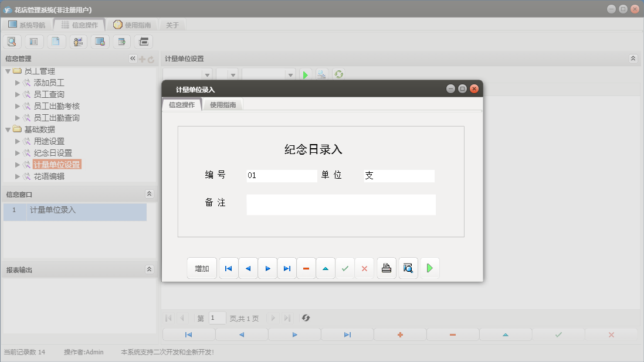Viewport: 644px width, 362px height.
Task: Collapse the 员工管理 tree folder
Action: point(8,70)
